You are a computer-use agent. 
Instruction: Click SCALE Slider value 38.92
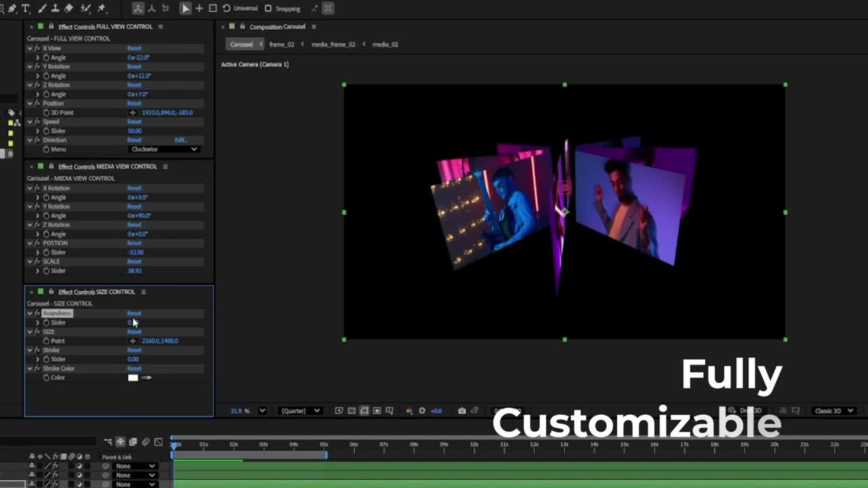[134, 270]
